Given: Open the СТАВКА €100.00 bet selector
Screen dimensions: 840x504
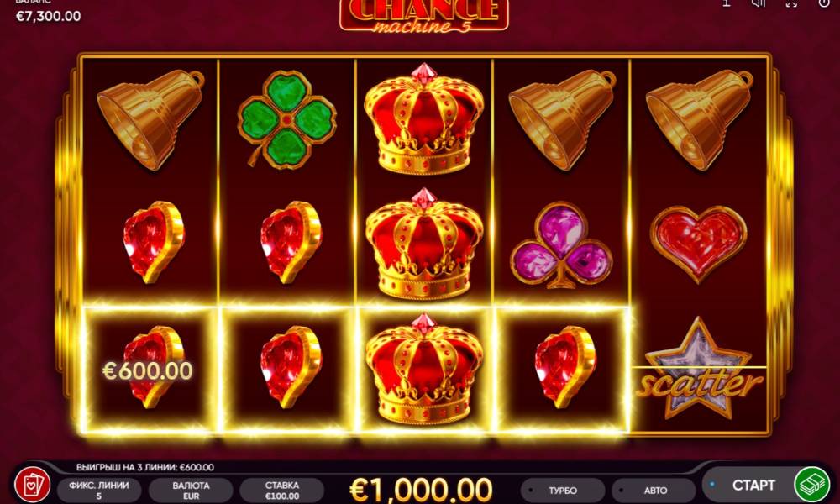Looking at the screenshot, I should tap(281, 490).
